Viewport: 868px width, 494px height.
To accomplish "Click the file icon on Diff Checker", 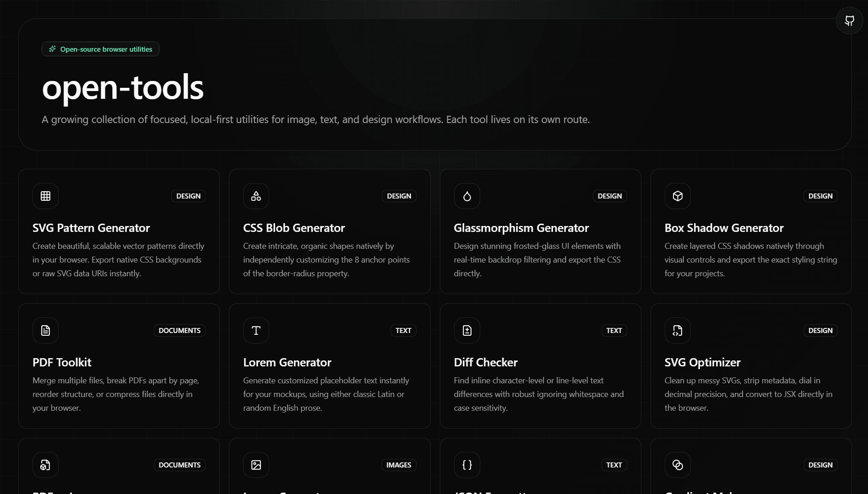I will coord(467,330).
